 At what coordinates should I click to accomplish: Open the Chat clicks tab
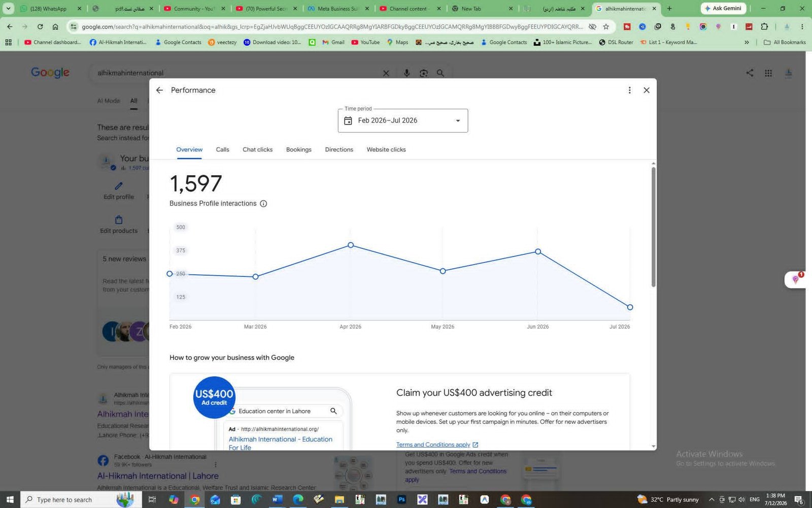[257, 149]
